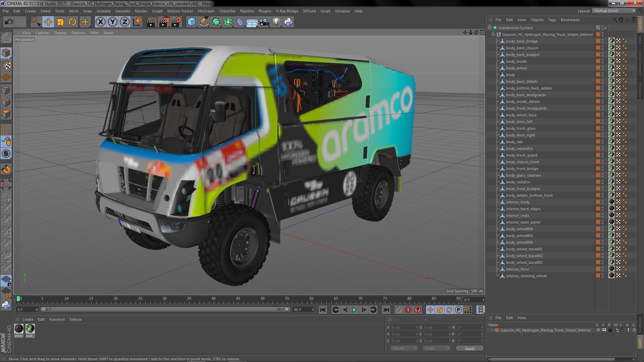Go to start of animation
644x362 pixels.
pos(323,310)
